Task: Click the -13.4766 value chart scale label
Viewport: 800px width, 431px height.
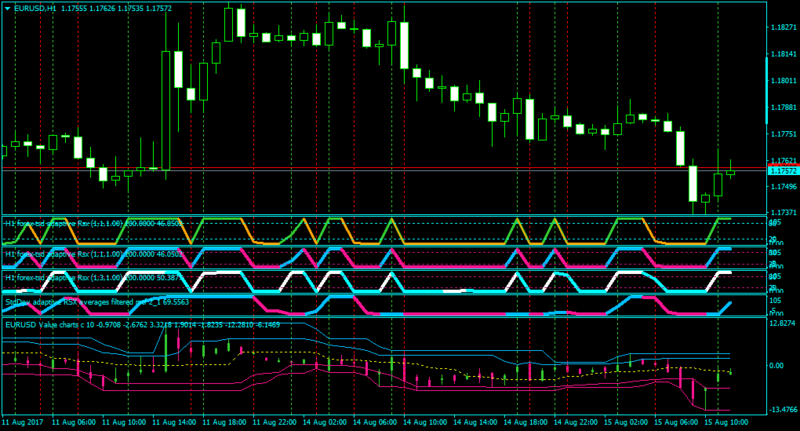Action: (782, 409)
